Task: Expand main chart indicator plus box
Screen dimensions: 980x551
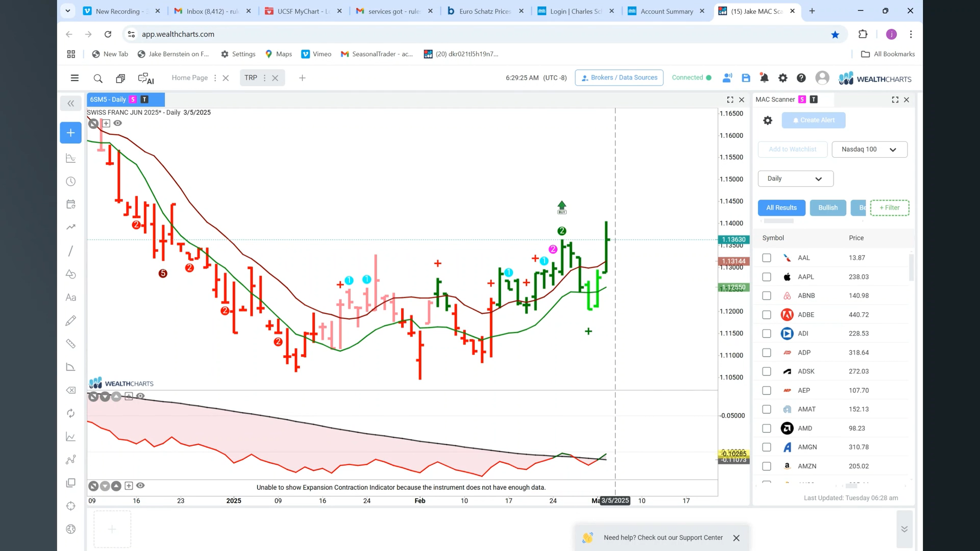Action: tap(106, 123)
